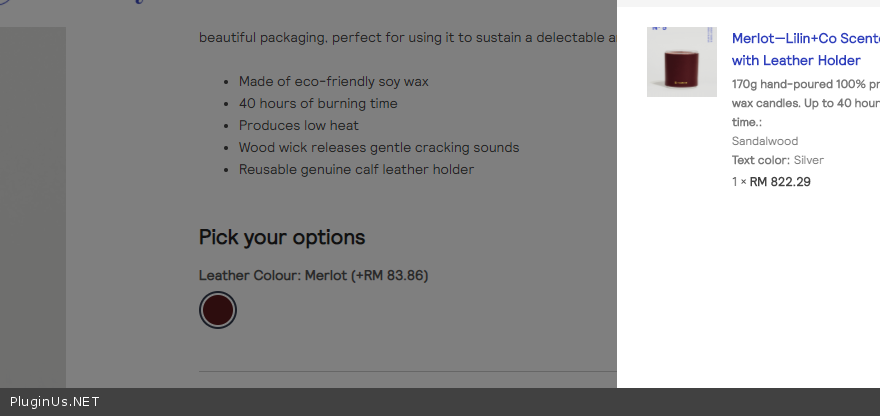This screenshot has height=416, width=880.
Task: Click "Wood wick releases gentle cracking sounds" bullet
Action: (379, 147)
